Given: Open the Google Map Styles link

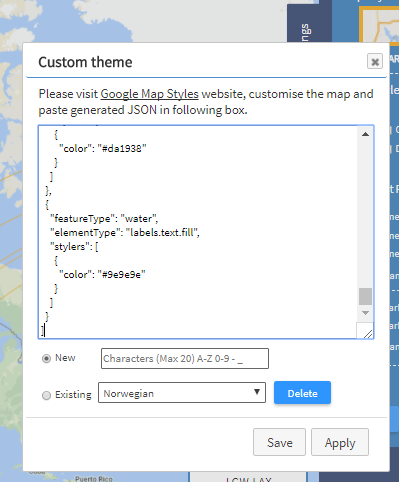Looking at the screenshot, I should (x=149, y=94).
